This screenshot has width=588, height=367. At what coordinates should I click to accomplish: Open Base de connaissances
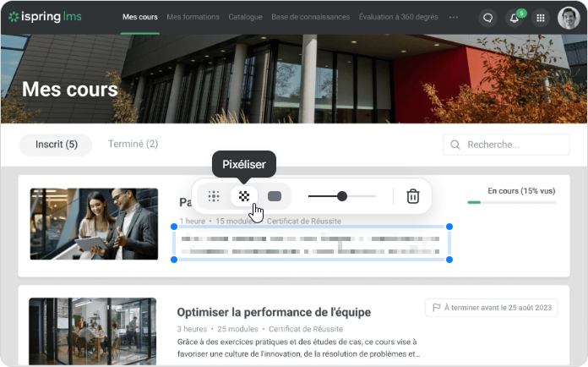pos(310,17)
